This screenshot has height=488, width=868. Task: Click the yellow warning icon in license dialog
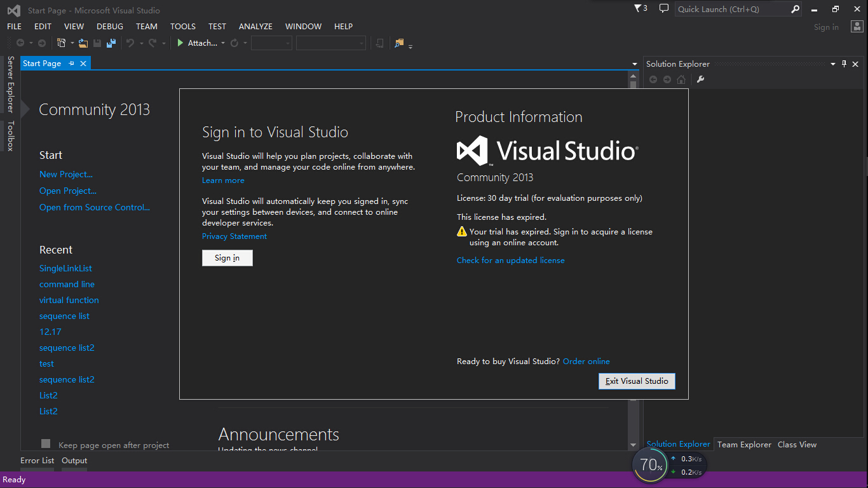click(x=462, y=232)
